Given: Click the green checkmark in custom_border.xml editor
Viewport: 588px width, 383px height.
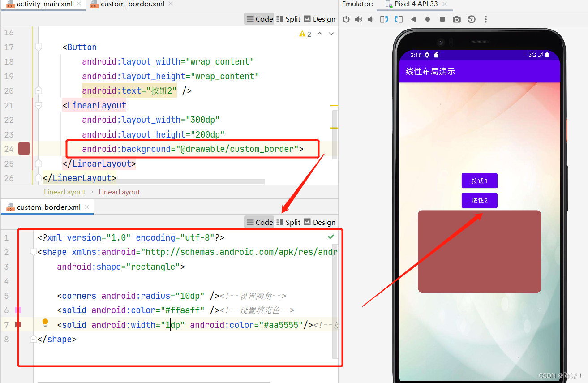Looking at the screenshot, I should pyautogui.click(x=331, y=236).
